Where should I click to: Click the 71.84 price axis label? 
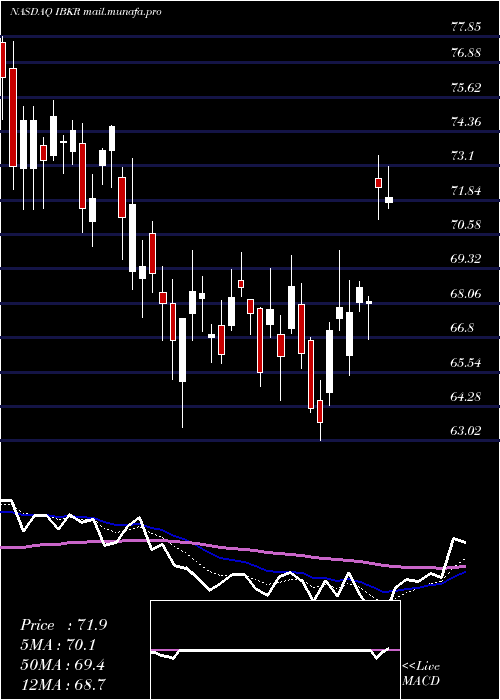point(466,191)
